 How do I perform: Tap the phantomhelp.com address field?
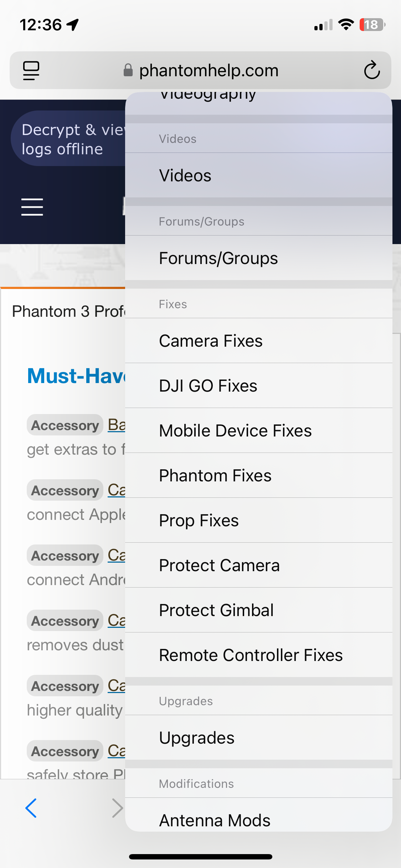200,70
